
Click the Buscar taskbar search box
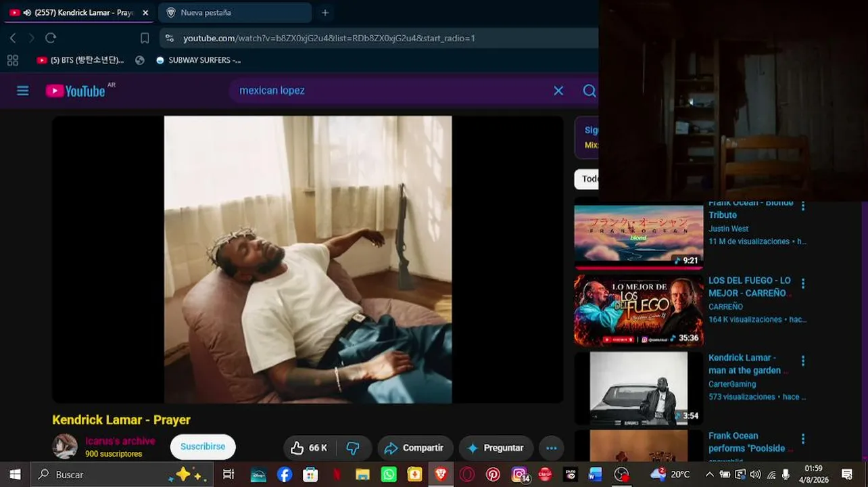point(122,475)
